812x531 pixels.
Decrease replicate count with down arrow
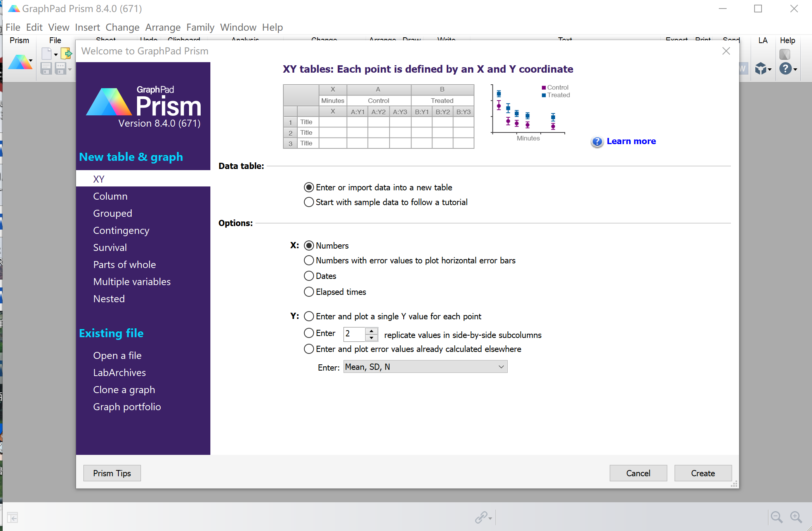[371, 338]
